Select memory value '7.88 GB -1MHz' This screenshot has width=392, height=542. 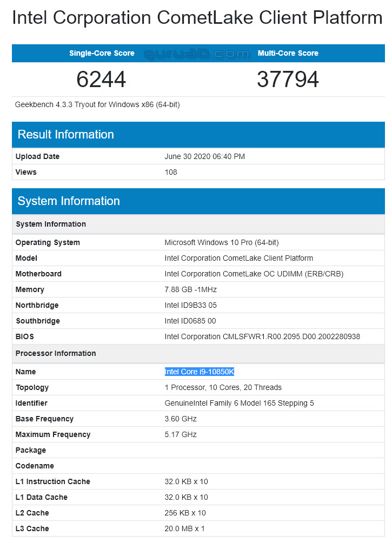tap(191, 290)
